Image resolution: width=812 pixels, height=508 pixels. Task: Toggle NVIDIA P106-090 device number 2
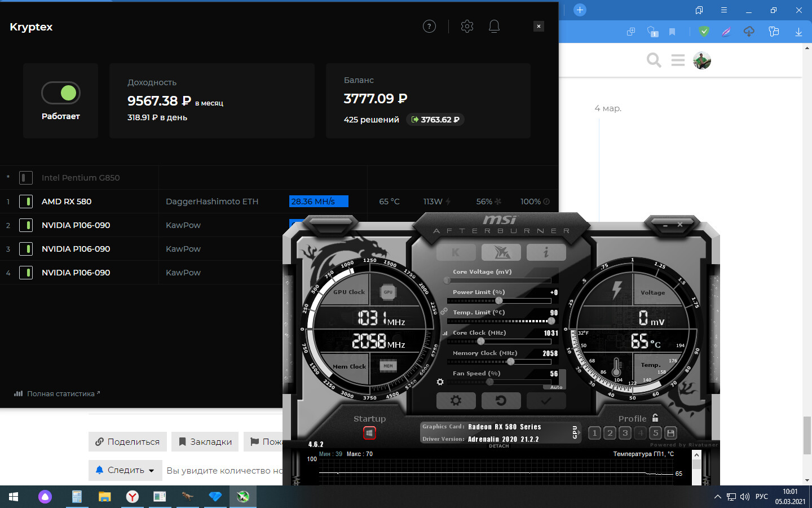pyautogui.click(x=26, y=225)
